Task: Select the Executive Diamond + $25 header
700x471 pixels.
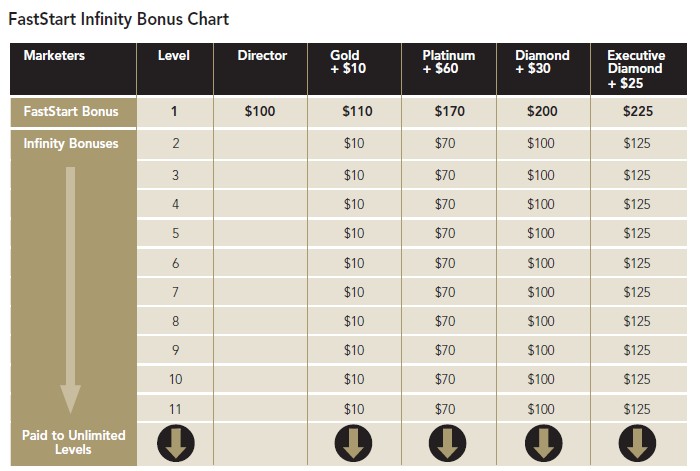Action: pos(636,69)
